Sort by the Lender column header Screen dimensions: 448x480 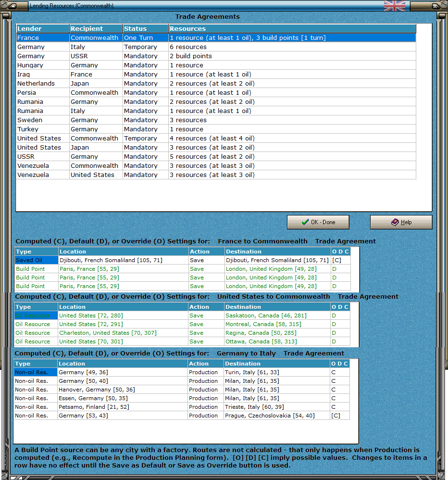[x=42, y=28]
